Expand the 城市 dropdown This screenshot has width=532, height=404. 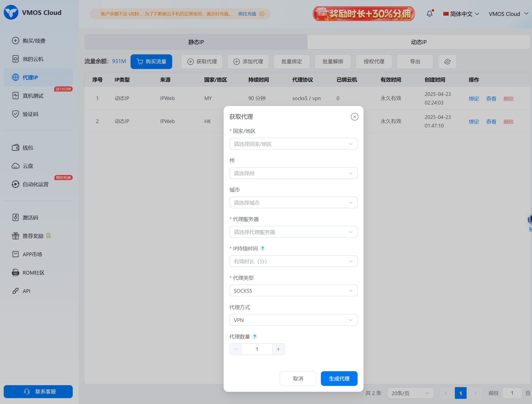[x=293, y=202]
